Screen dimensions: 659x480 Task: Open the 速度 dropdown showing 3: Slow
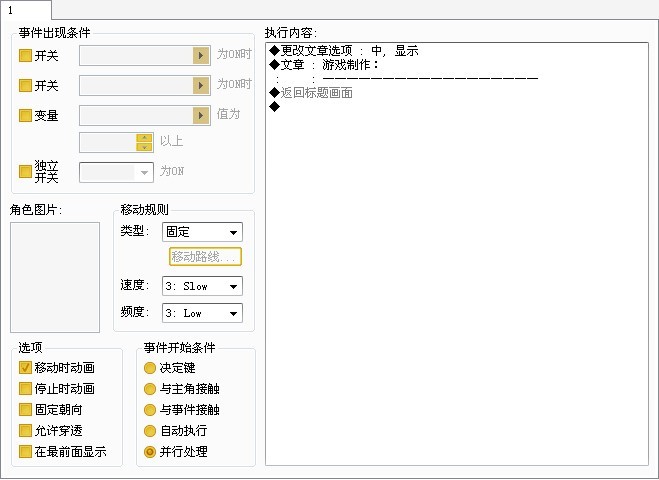pyautogui.click(x=202, y=286)
